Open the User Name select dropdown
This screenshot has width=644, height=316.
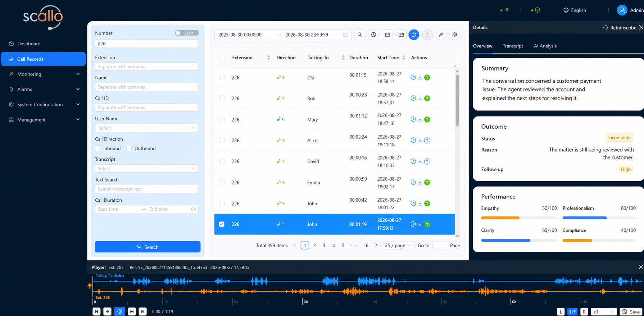tap(147, 128)
